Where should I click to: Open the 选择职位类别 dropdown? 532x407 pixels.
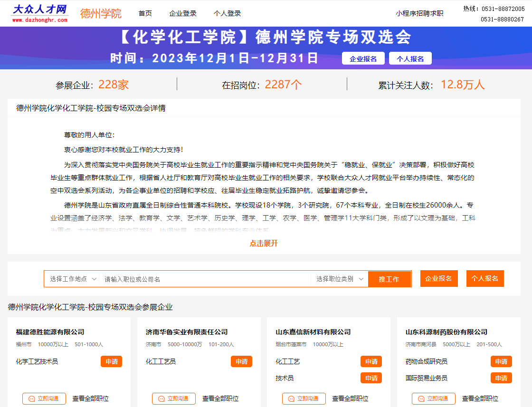click(340, 279)
